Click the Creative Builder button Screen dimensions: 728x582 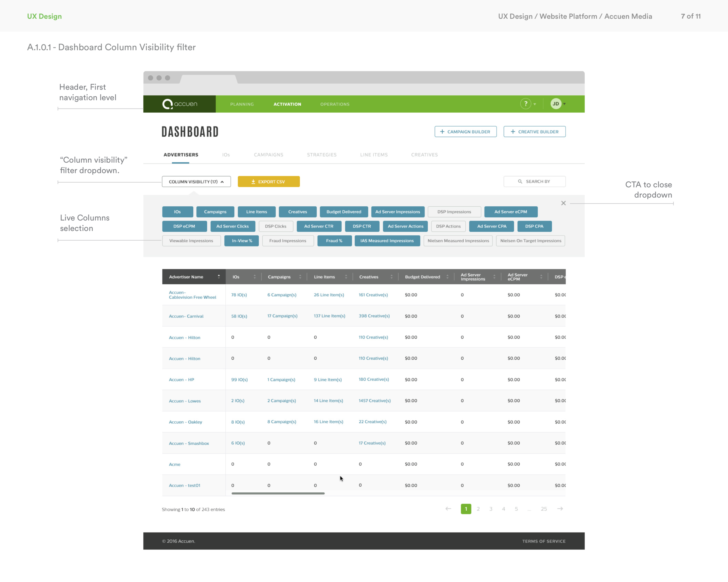(534, 132)
